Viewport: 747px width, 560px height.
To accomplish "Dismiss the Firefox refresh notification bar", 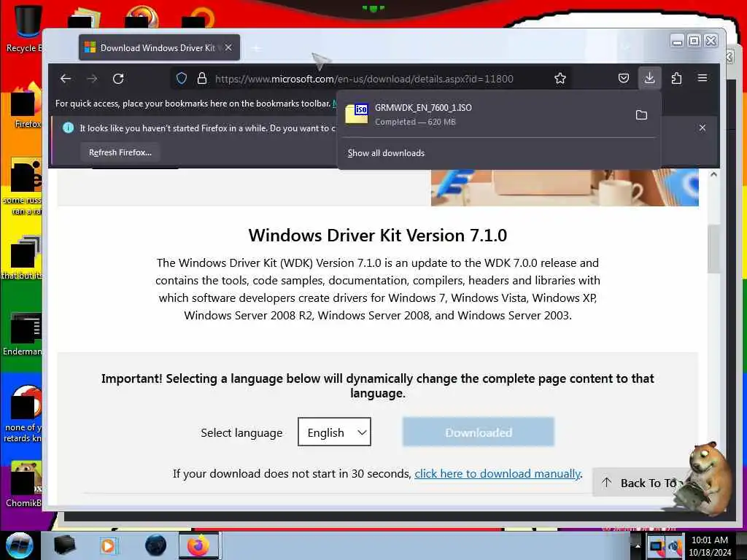I will coord(703,128).
